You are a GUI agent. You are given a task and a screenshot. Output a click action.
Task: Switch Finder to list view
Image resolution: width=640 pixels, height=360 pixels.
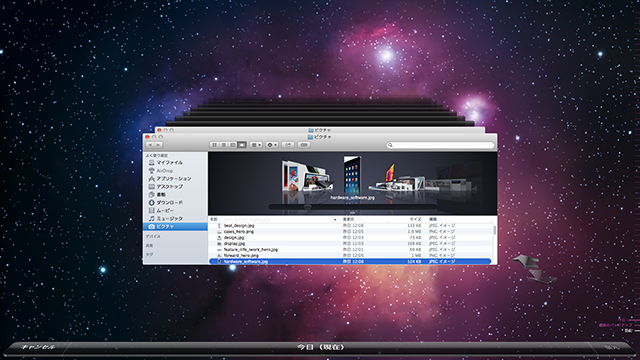click(224, 145)
